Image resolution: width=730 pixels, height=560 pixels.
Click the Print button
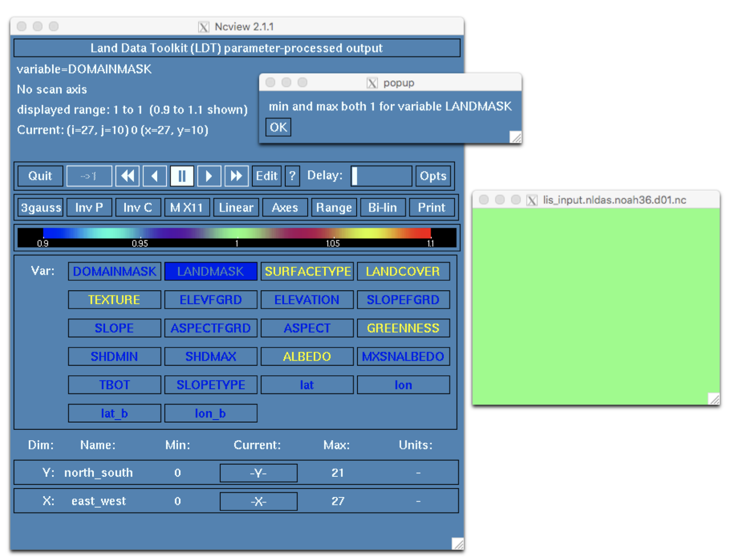point(431,207)
